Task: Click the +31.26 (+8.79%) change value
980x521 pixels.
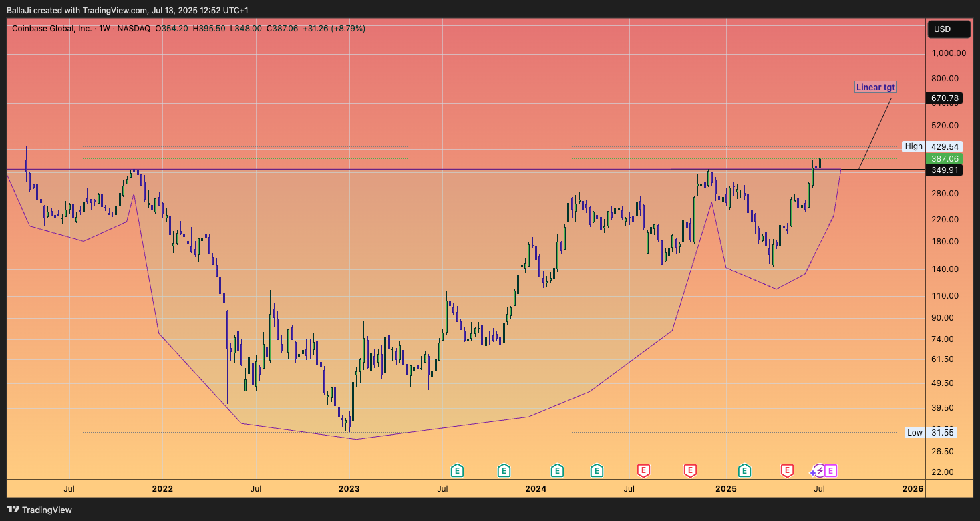Action: [334, 29]
